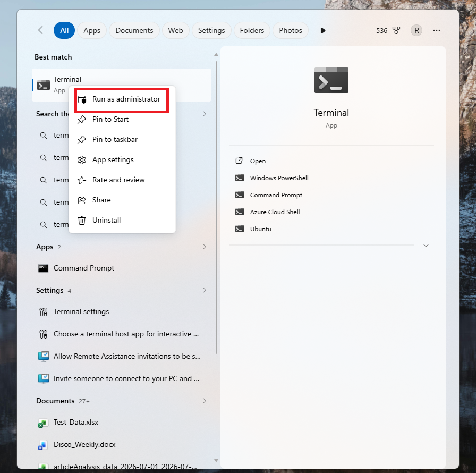The width and height of the screenshot is (476, 473).
Task: Click the Open external-link icon
Action: pyautogui.click(x=239, y=161)
